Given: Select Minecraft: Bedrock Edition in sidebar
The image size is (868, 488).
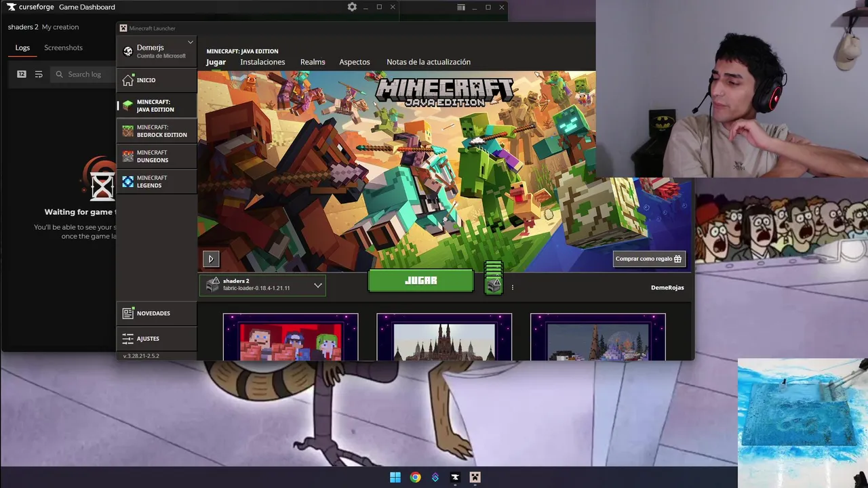Looking at the screenshot, I should (x=157, y=131).
